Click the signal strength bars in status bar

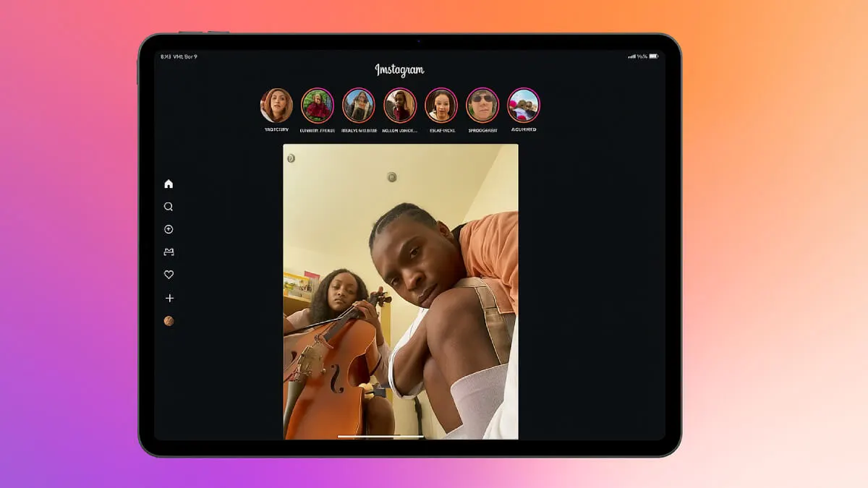(x=631, y=56)
